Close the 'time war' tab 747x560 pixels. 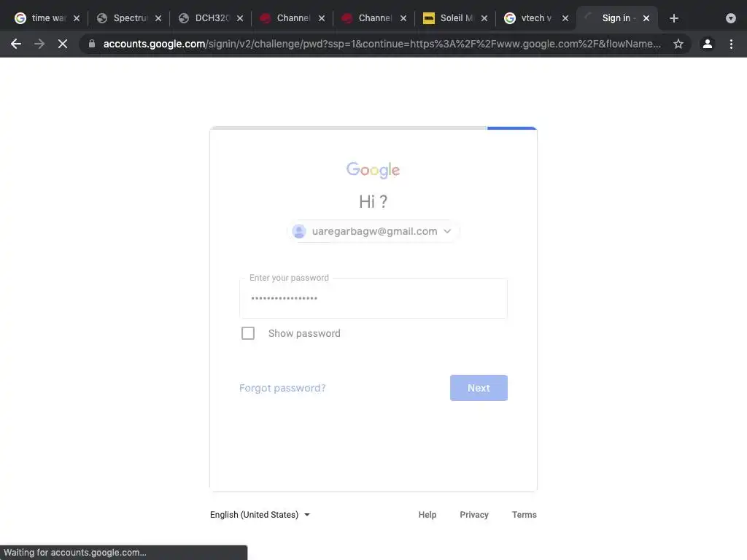tap(76, 18)
